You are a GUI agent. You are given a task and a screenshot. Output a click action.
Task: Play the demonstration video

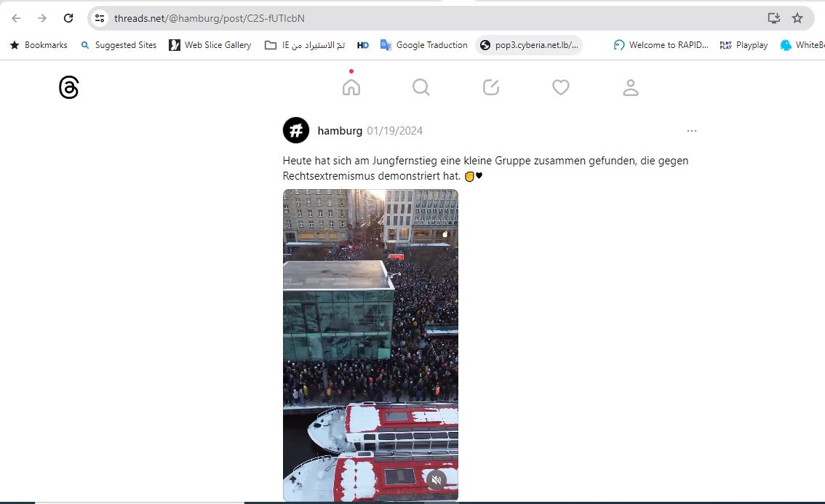point(370,345)
